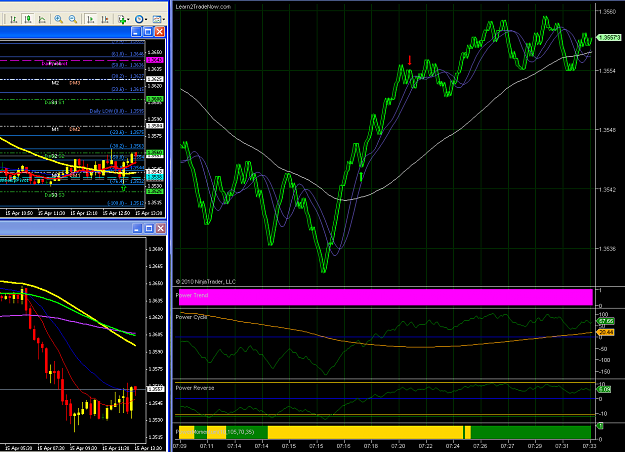Click the Learn2TradeNow.com chart label
The height and width of the screenshot is (452, 625).
click(x=203, y=7)
